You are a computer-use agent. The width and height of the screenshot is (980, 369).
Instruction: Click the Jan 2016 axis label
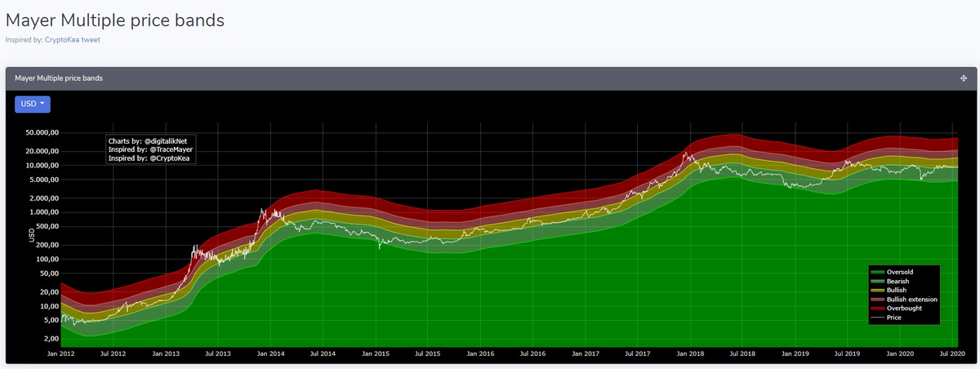[x=480, y=353]
